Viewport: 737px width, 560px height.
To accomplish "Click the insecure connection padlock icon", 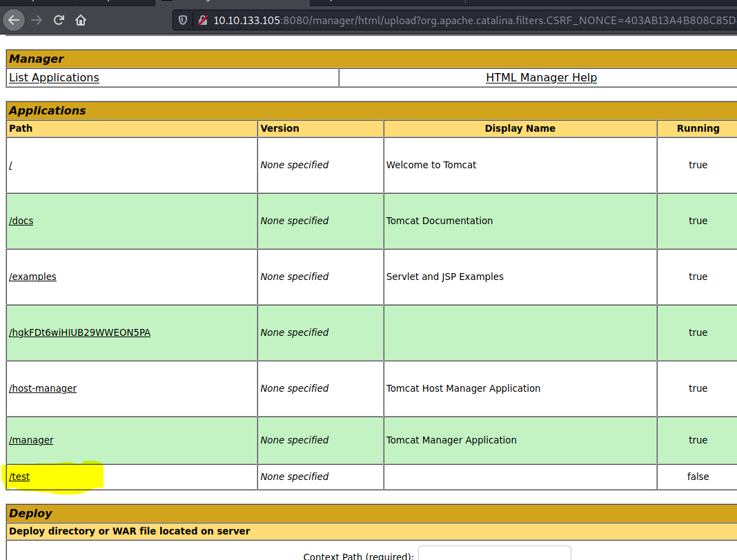I will click(x=203, y=20).
